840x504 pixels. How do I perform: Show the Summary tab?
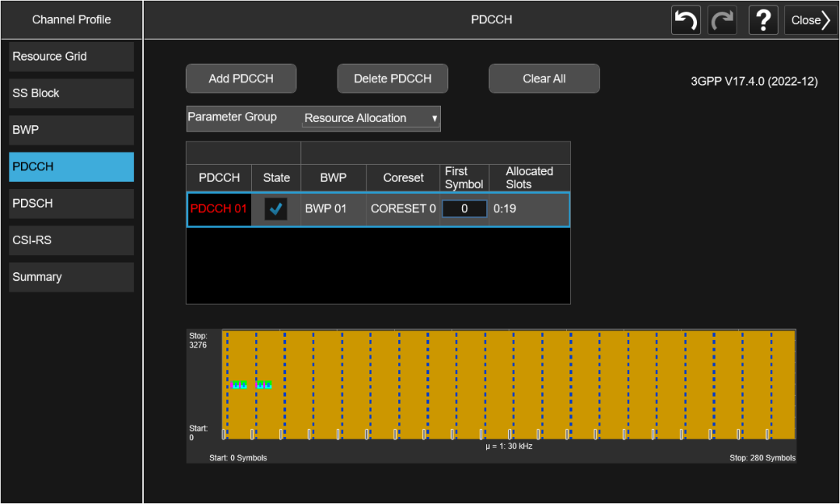(72, 277)
